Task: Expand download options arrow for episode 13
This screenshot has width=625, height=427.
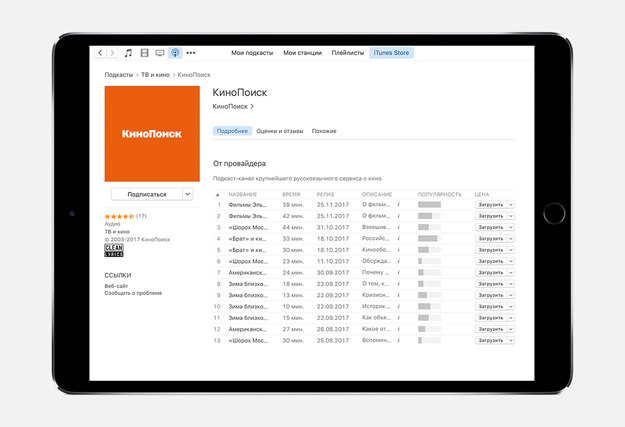Action: [x=511, y=340]
